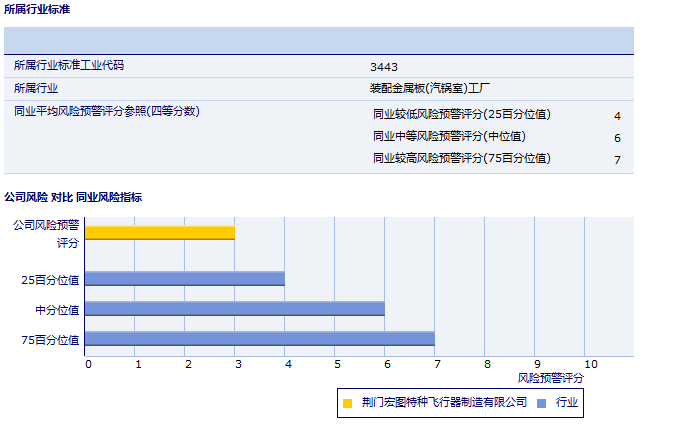The height and width of the screenshot is (427, 674).
Task: Click the 75百分位值 blue bar
Action: tap(260, 339)
